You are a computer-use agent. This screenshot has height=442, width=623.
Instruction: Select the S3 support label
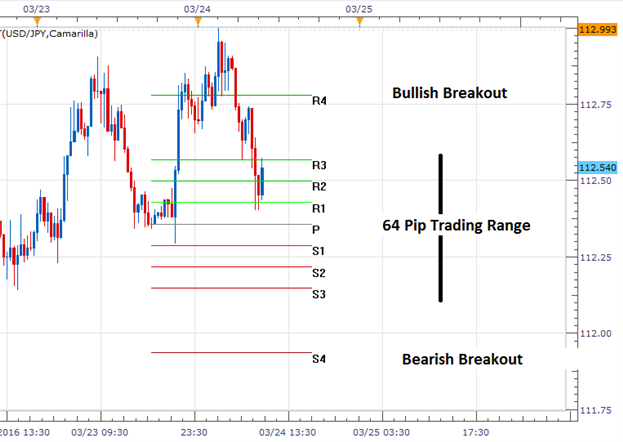coord(319,294)
